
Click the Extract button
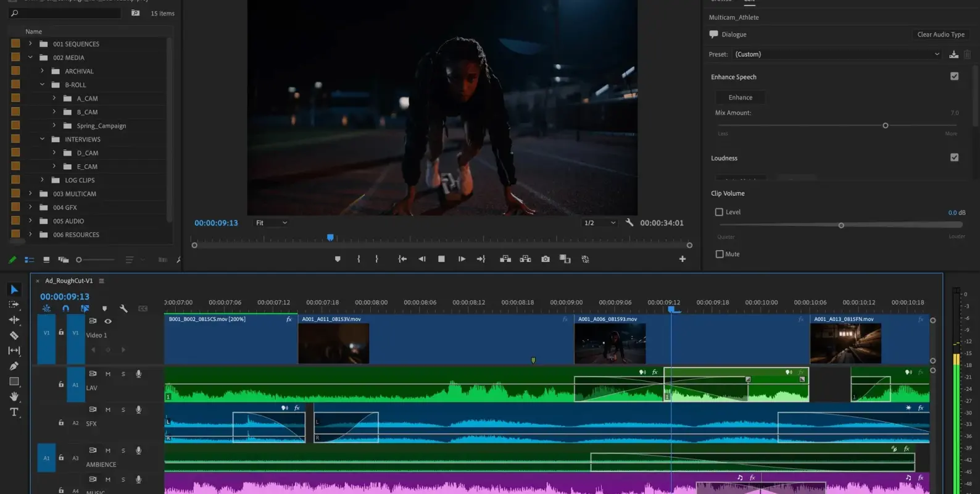click(525, 259)
